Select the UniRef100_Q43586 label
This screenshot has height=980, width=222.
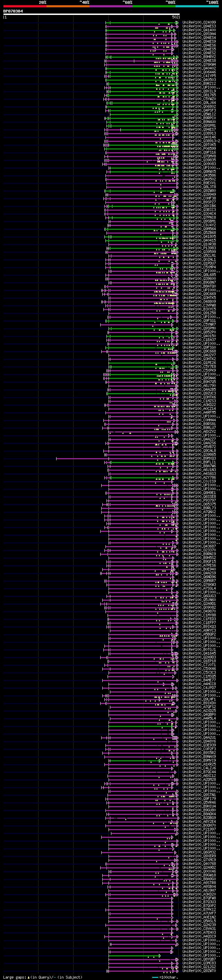coord(199,175)
